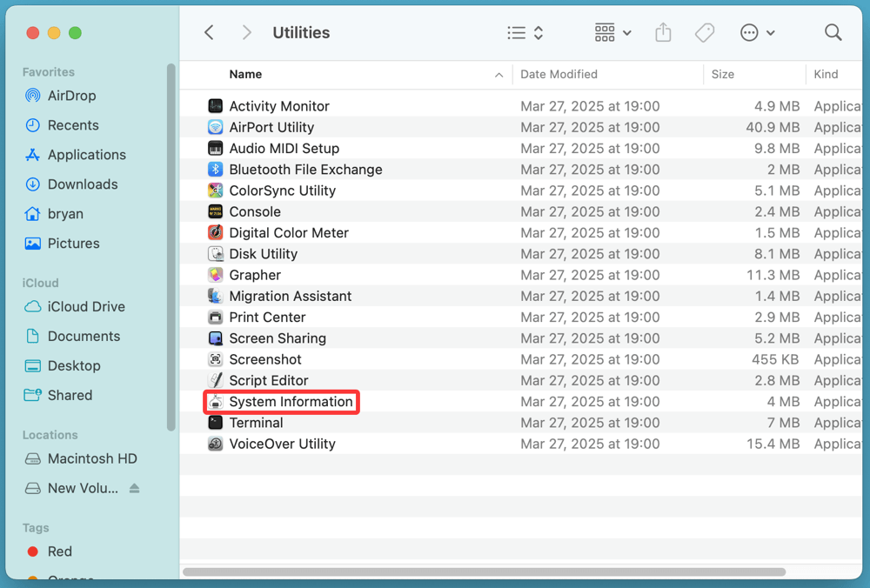Select the Date Modified column header
870x588 pixels.
[557, 75]
